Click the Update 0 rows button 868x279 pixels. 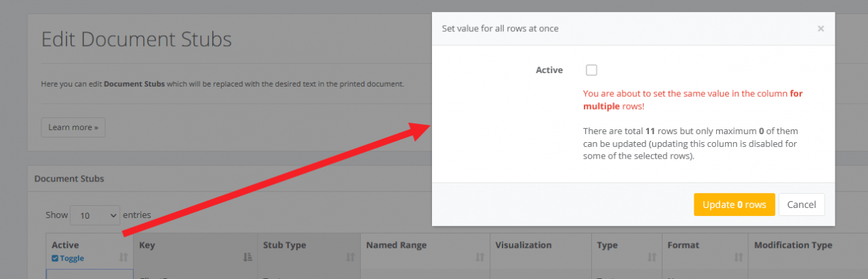(734, 205)
